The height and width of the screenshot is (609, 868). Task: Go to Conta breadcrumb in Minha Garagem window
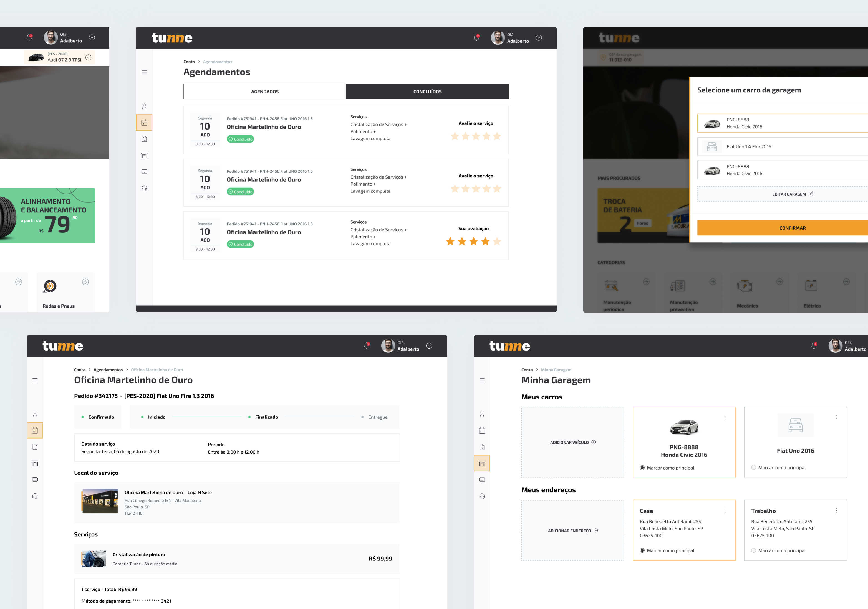(x=527, y=369)
